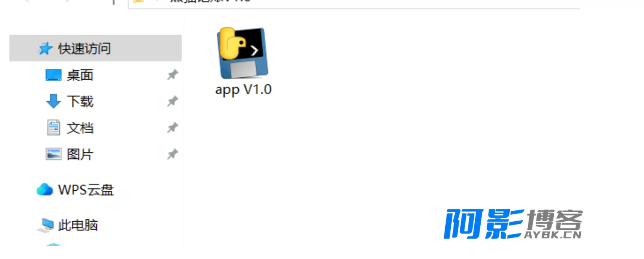Click the pin icon next to 桌面
Image resolution: width=644 pixels, height=259 pixels.
(x=172, y=75)
